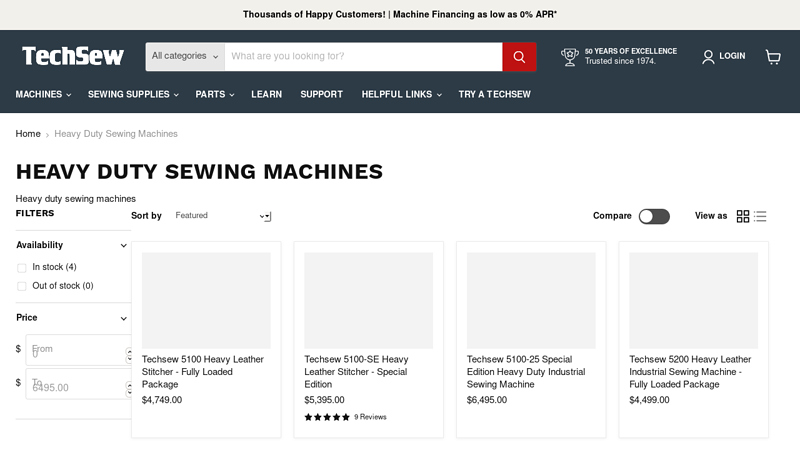Toggle the Compare switch
The image size is (800, 450).
(x=654, y=216)
